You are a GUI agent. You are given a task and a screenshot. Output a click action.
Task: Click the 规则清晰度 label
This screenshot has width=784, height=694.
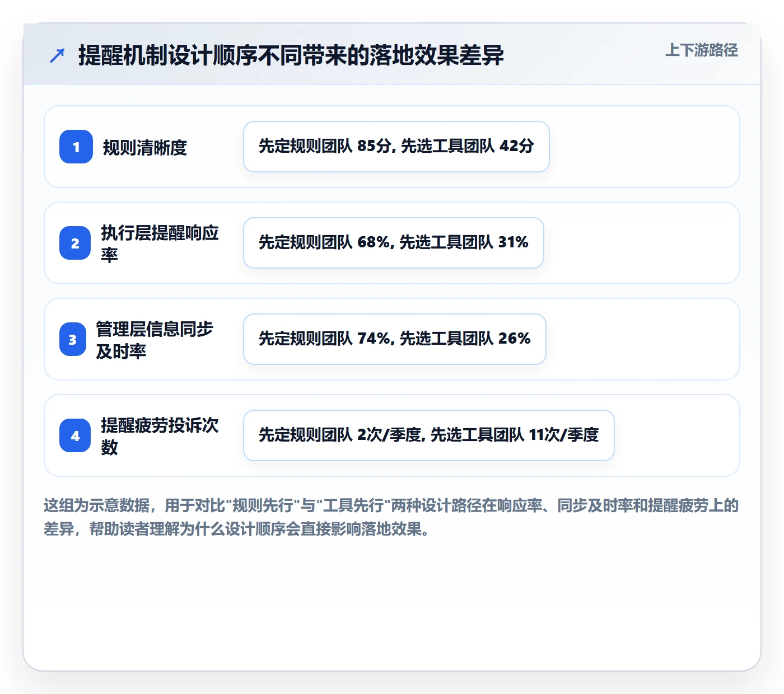(144, 148)
